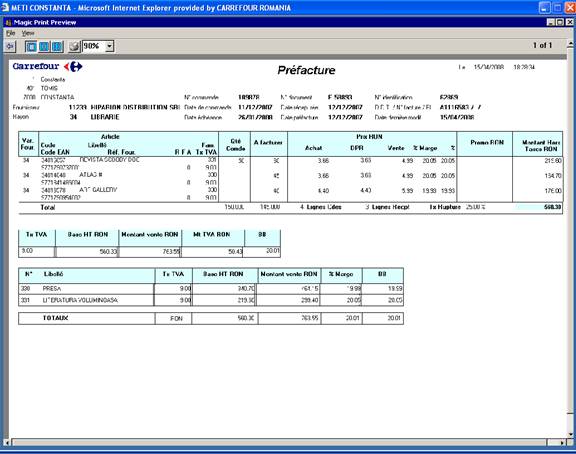Click the printer icon in the toolbar

click(74, 46)
